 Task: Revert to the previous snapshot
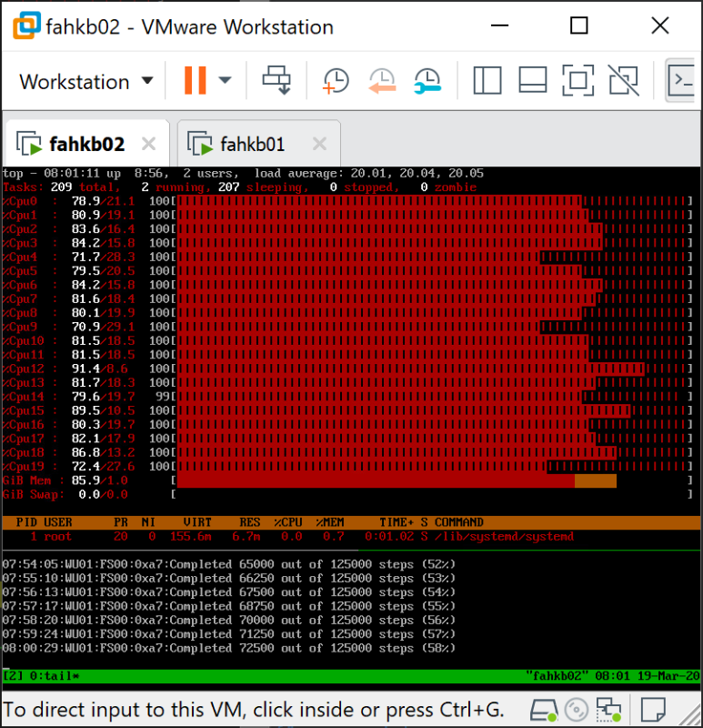(382, 81)
